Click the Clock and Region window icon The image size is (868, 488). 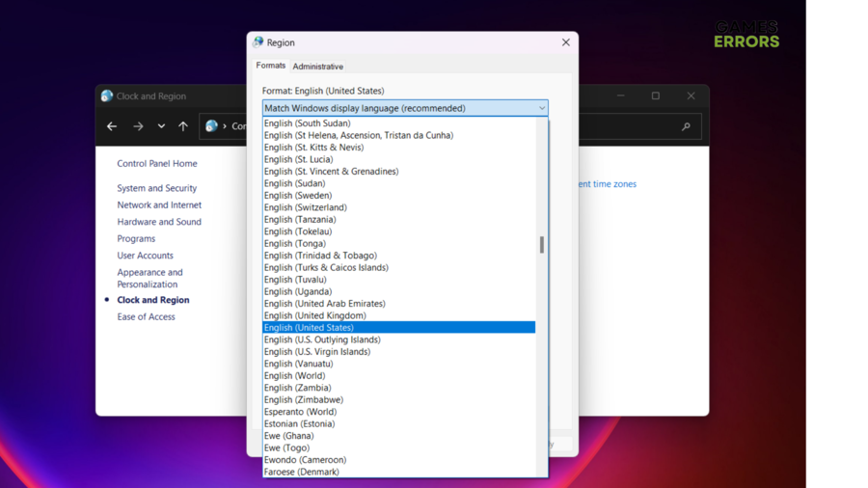pos(107,96)
